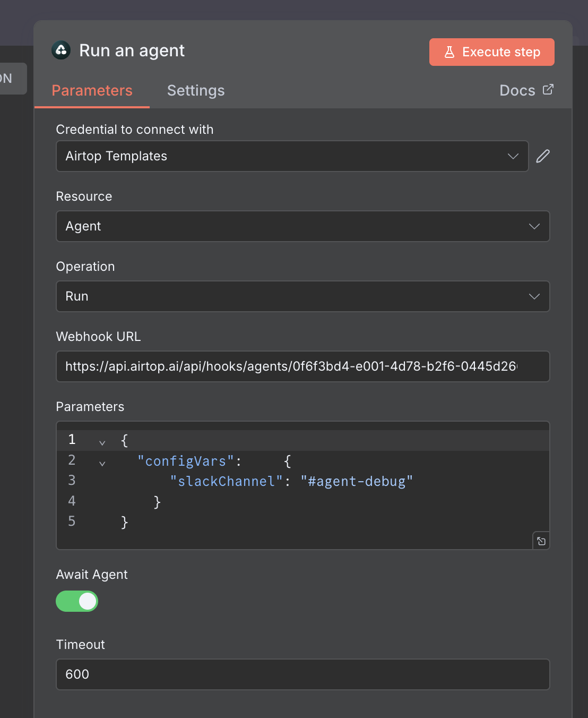Click inside the Webhook URL field

302,366
